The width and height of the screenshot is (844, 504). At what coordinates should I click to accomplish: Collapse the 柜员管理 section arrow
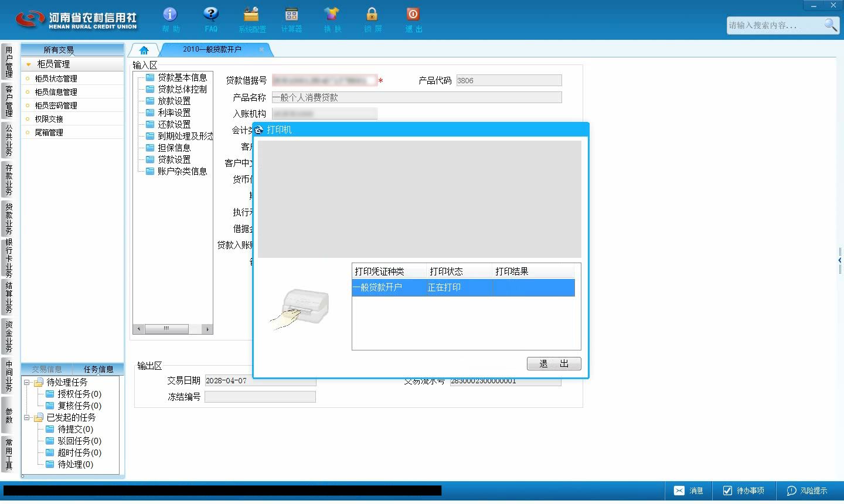click(x=28, y=64)
